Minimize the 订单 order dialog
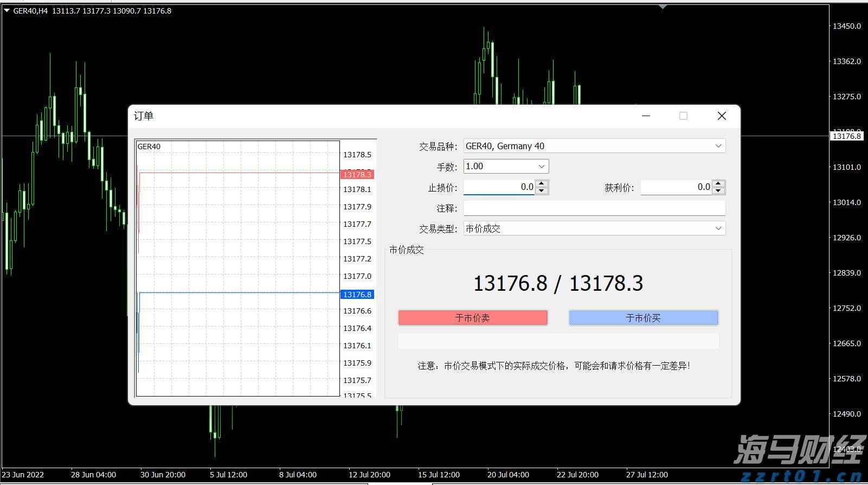This screenshot has width=868, height=485. click(646, 116)
